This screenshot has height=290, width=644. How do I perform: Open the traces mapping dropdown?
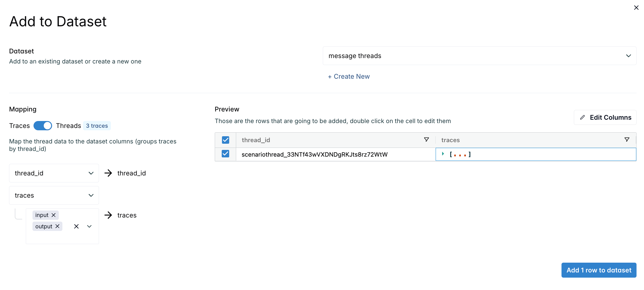coord(54,195)
